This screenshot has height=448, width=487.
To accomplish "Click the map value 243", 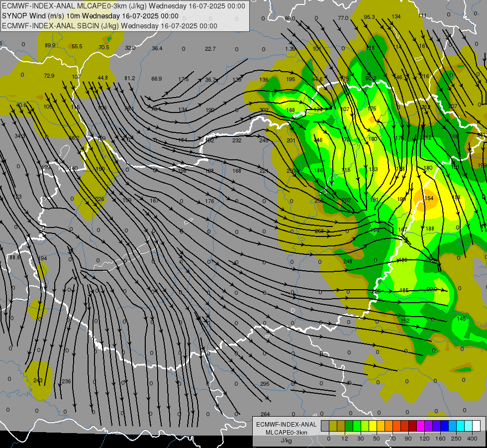I will tap(38, 380).
